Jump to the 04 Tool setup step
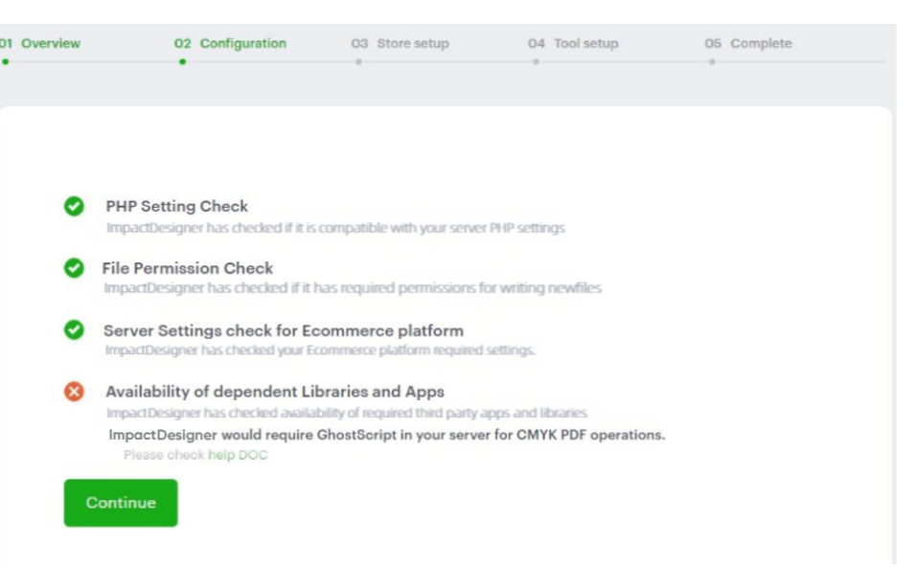916x588 pixels. [573, 44]
